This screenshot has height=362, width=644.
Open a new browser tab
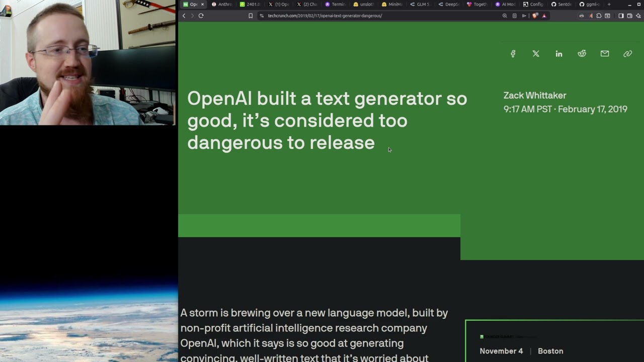609,5
